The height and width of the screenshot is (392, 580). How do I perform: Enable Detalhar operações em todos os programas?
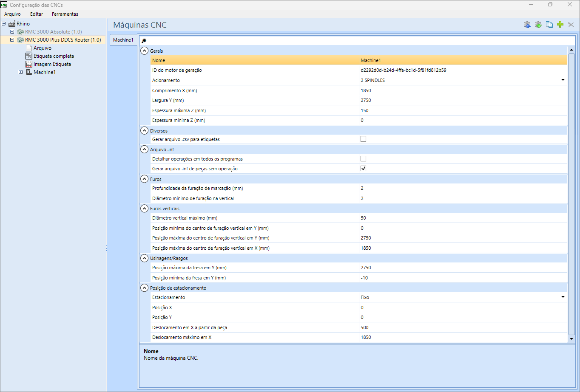pyautogui.click(x=363, y=158)
